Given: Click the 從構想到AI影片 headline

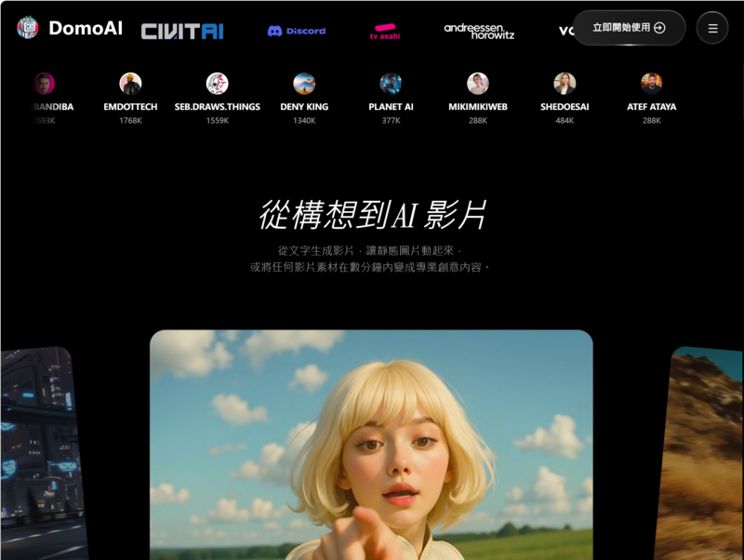Looking at the screenshot, I should pos(372,215).
